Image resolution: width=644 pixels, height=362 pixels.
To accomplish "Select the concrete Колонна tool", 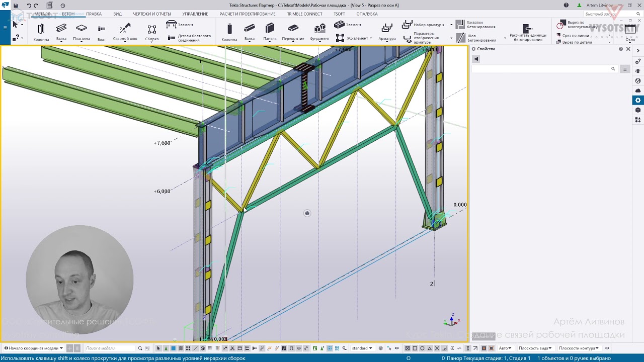I will pyautogui.click(x=229, y=32).
